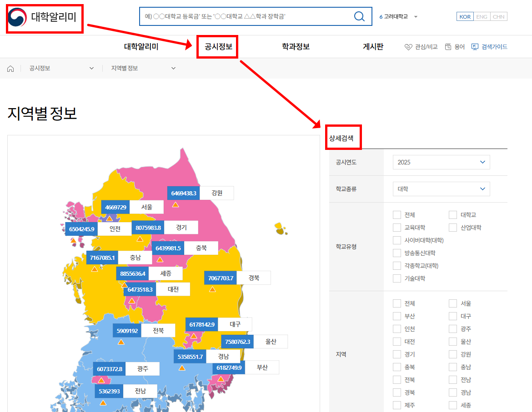Open the 학교종류 대학 dropdown
Viewport: 532px width, 412px height.
click(441, 189)
